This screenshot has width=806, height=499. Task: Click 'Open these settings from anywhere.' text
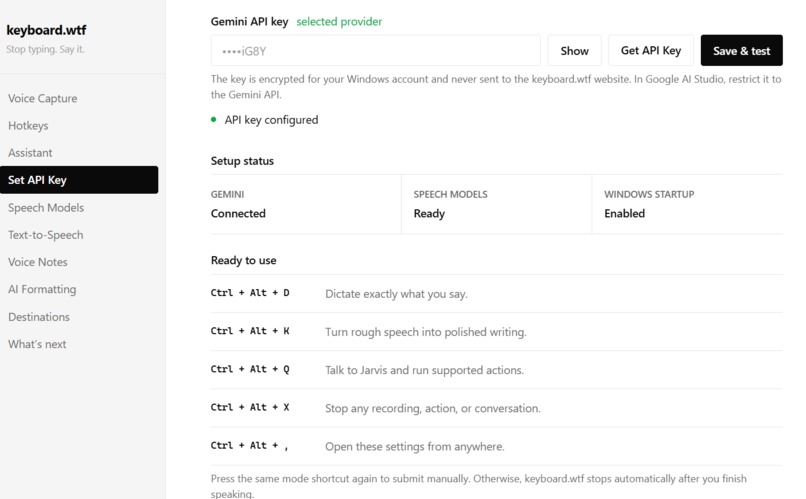[x=415, y=446]
